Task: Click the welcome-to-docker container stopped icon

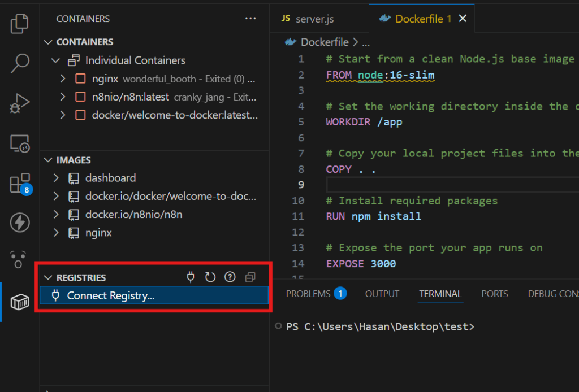Action: (80, 115)
